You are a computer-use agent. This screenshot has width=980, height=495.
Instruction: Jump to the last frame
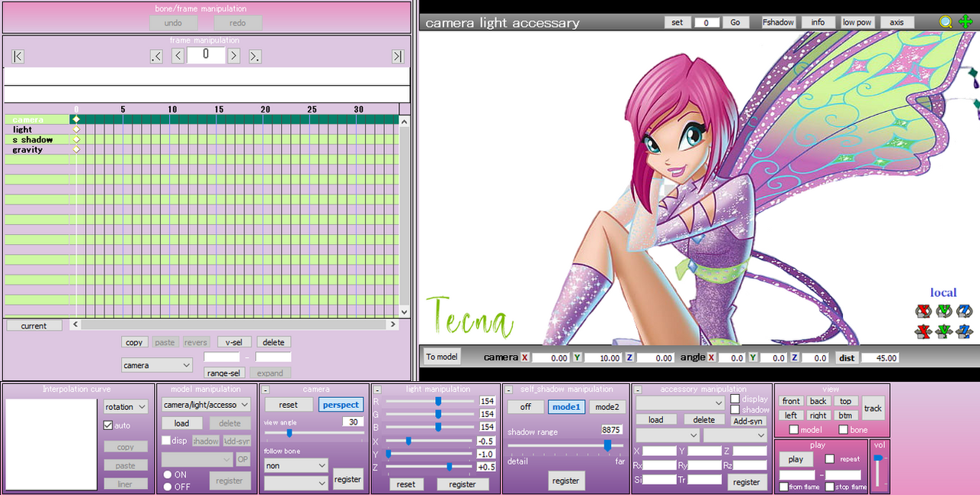point(397,56)
